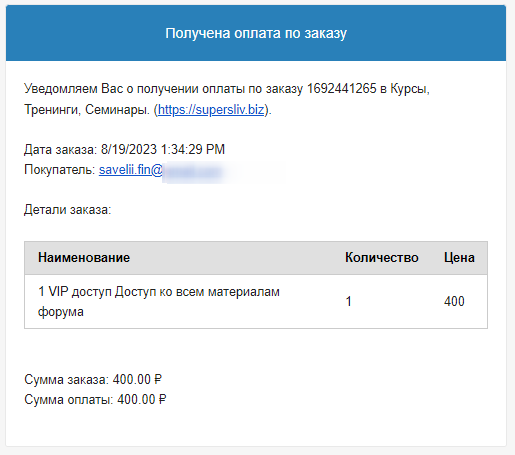Image resolution: width=515 pixels, height=455 pixels.
Task: Open the https://supersliv.biz link
Action: point(211,110)
